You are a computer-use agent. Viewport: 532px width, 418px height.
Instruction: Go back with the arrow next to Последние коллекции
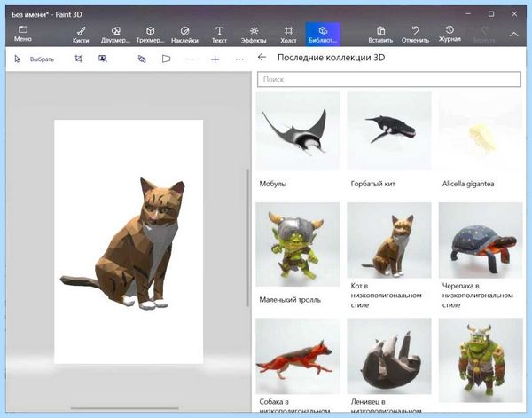(x=262, y=57)
